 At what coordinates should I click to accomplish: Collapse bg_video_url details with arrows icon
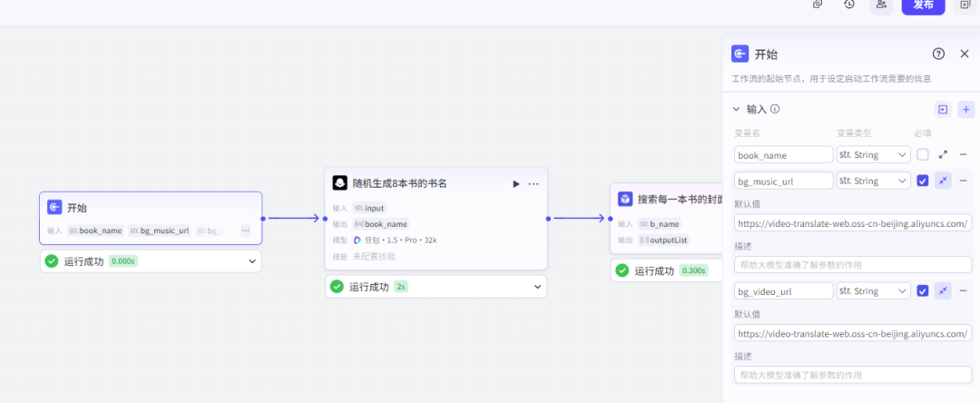pos(943,290)
